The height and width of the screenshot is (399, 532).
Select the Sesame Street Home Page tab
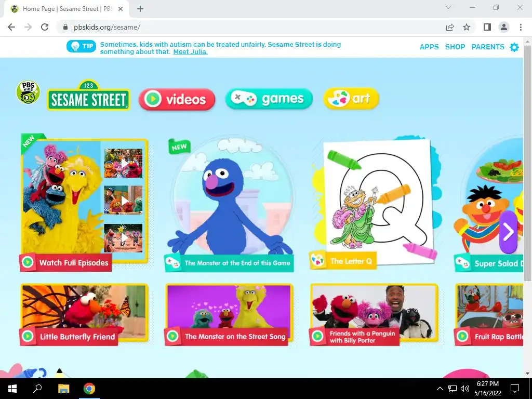[x=66, y=9]
